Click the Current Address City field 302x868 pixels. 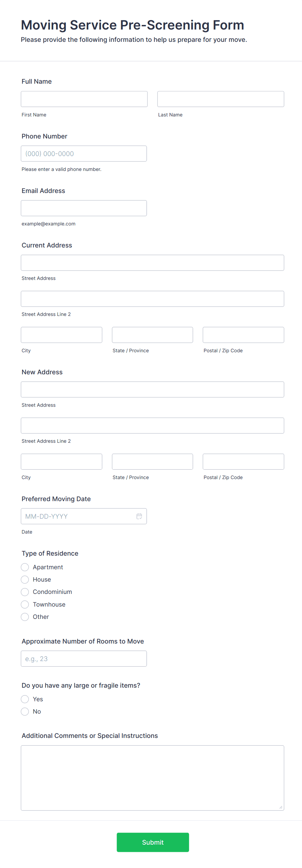click(61, 335)
